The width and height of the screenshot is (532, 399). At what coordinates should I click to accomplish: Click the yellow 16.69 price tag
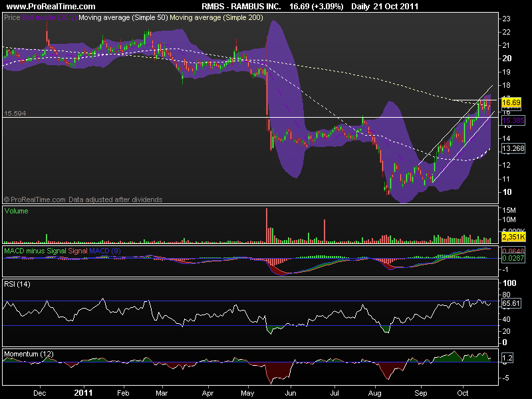click(x=511, y=102)
